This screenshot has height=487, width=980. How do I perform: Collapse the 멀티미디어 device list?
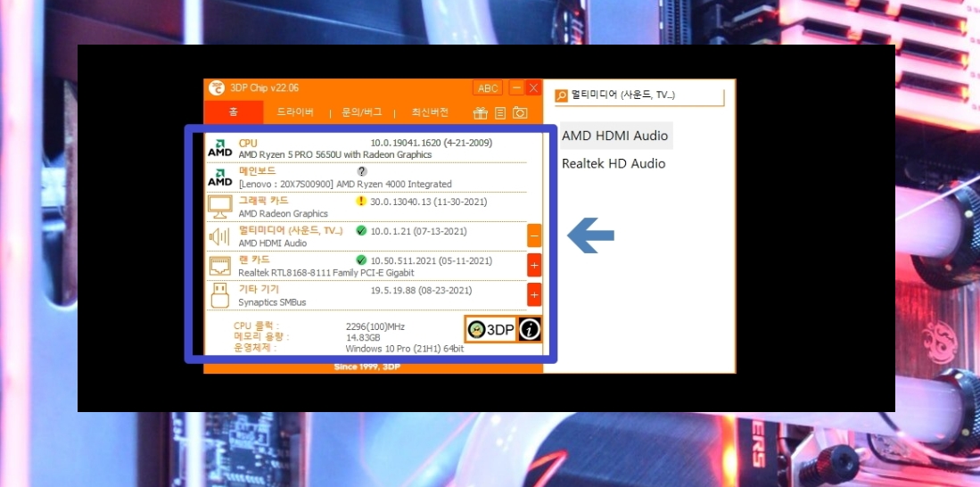534,236
